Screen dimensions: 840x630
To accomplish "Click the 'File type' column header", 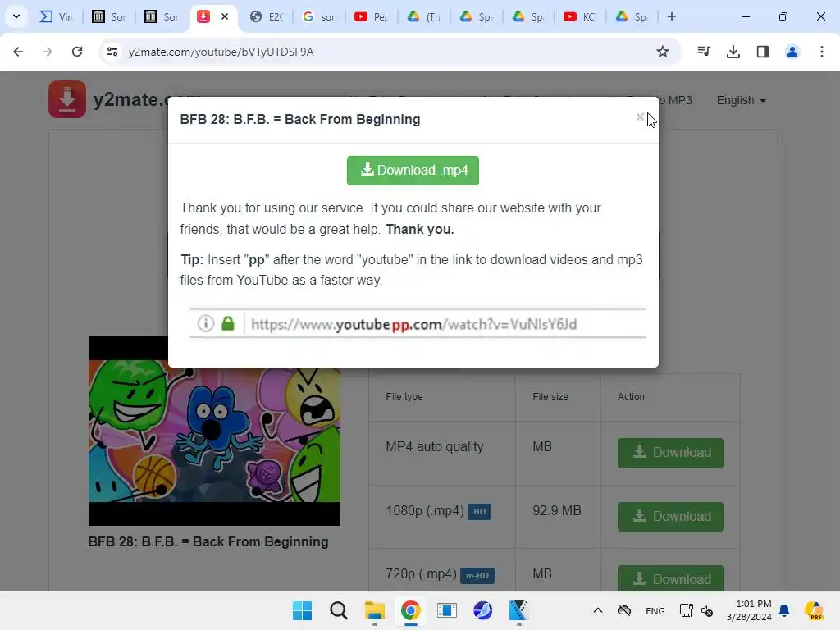I will pyautogui.click(x=404, y=397).
